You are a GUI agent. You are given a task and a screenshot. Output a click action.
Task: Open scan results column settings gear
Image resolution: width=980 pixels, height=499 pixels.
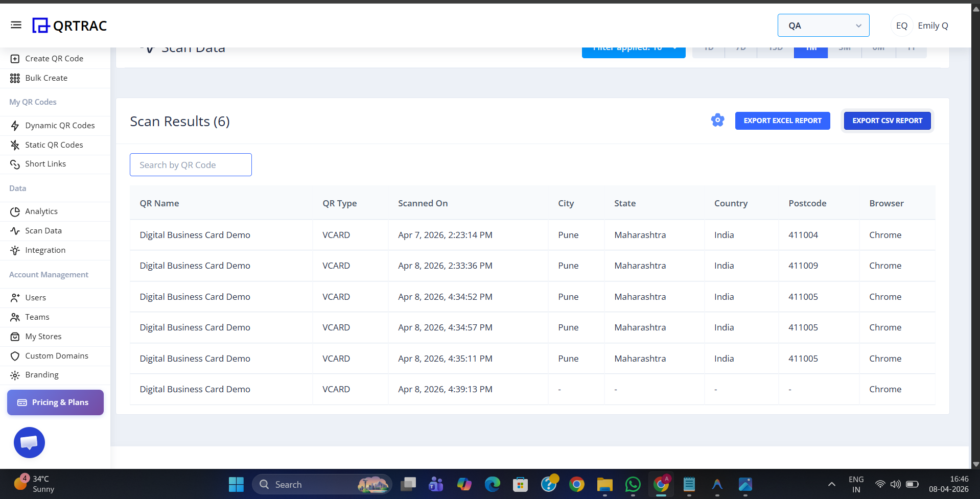click(x=717, y=121)
